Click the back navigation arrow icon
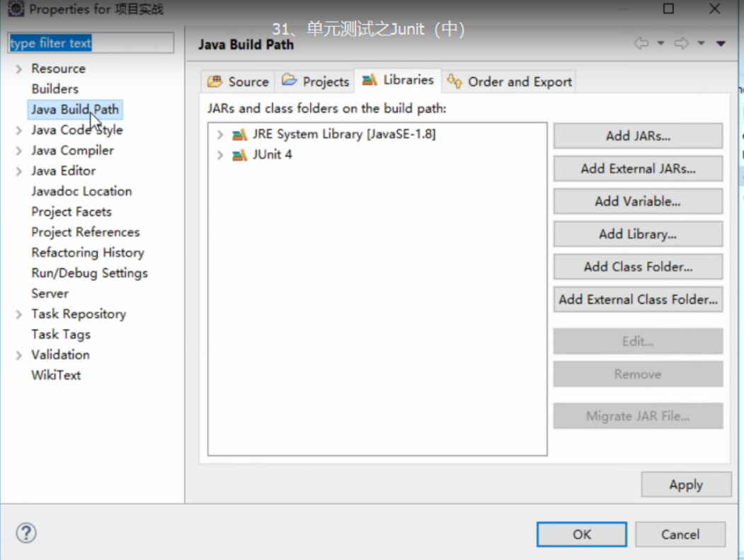744x560 pixels. point(641,44)
